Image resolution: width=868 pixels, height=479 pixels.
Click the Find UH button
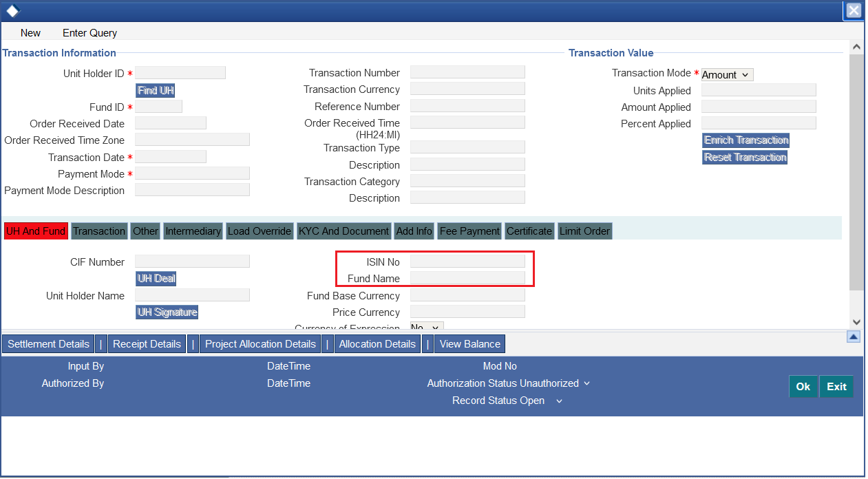coord(156,90)
